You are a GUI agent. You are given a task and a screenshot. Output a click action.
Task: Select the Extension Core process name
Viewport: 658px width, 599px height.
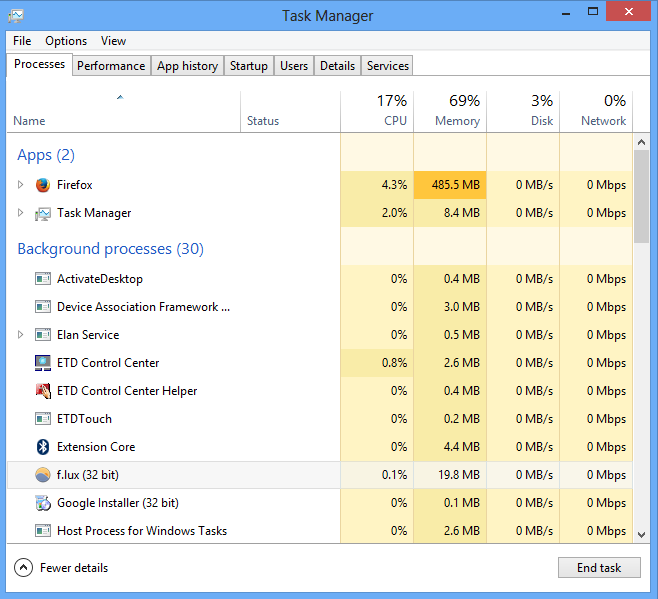click(96, 447)
